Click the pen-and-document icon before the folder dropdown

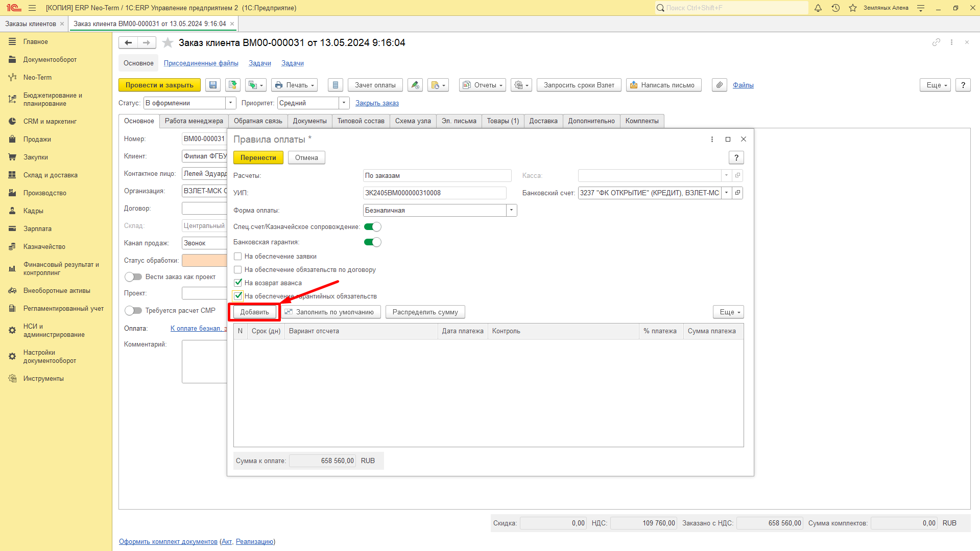click(415, 85)
